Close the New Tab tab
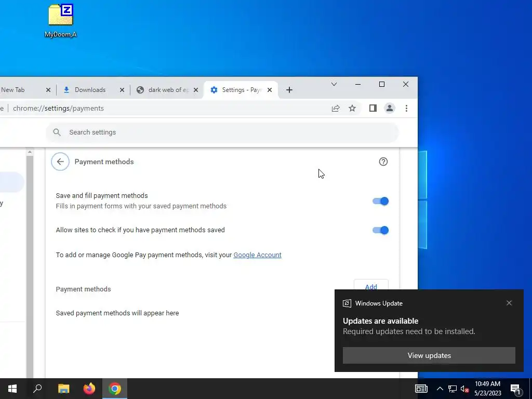The height and width of the screenshot is (399, 532). click(x=48, y=90)
